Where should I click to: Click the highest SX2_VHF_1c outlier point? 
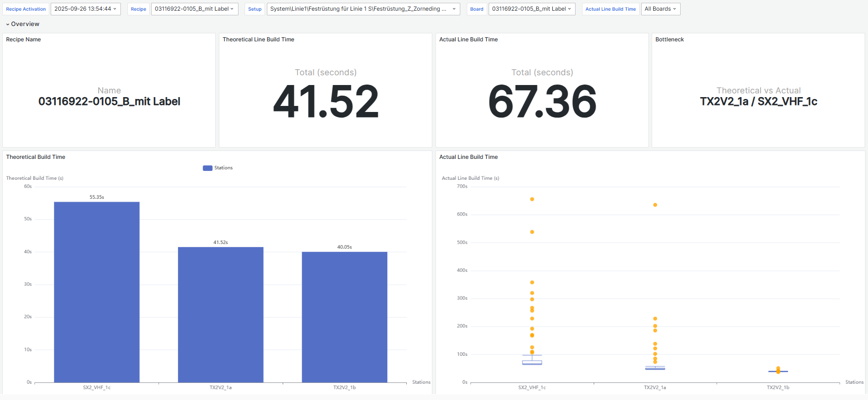(x=532, y=199)
